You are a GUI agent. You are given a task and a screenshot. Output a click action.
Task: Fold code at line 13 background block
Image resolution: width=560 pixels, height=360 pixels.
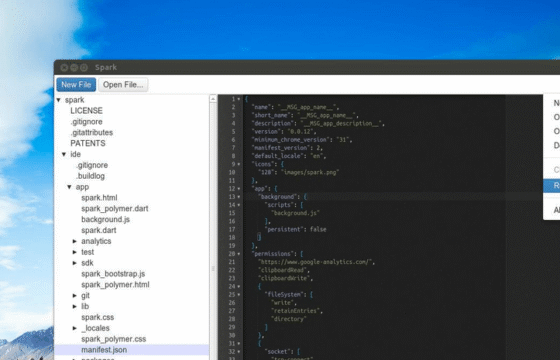(x=239, y=197)
